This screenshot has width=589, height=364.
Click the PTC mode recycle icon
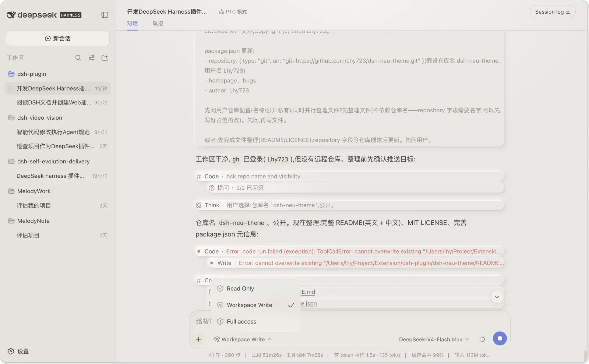pos(221,12)
